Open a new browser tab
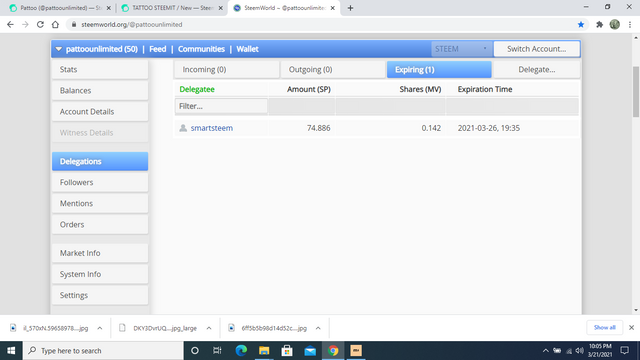640x360 pixels. click(350, 8)
